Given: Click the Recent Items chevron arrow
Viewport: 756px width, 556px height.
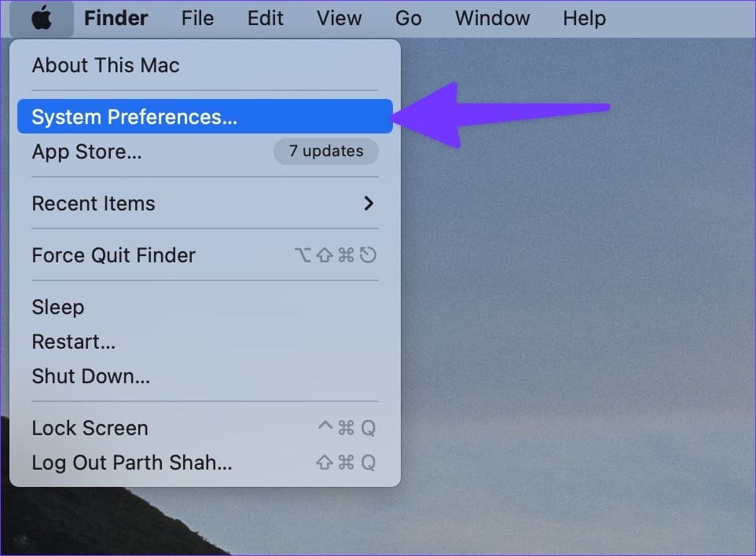Looking at the screenshot, I should (369, 203).
